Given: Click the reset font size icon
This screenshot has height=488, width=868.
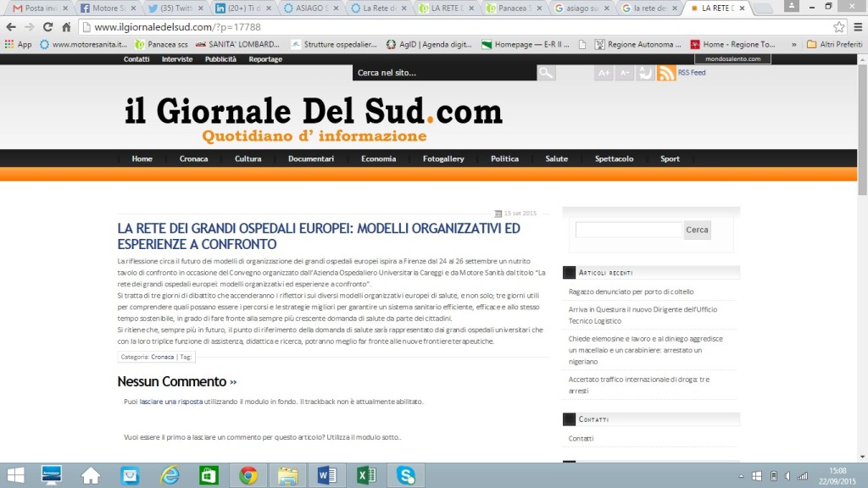Looking at the screenshot, I should point(645,73).
